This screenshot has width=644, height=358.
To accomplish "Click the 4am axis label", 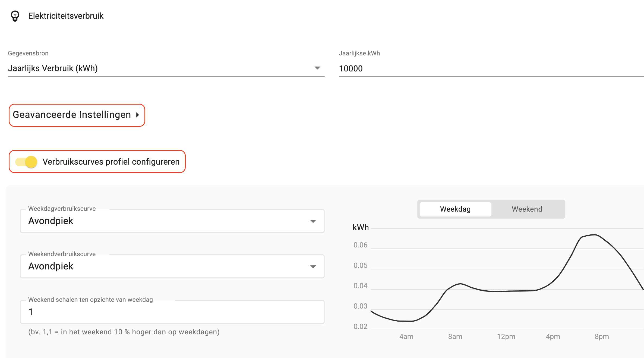I will pos(406,337).
